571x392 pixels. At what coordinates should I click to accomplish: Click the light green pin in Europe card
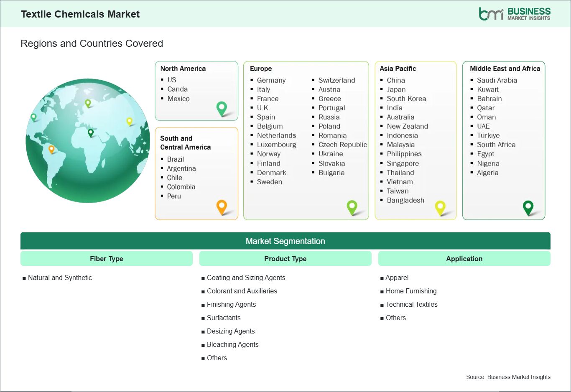[352, 206]
